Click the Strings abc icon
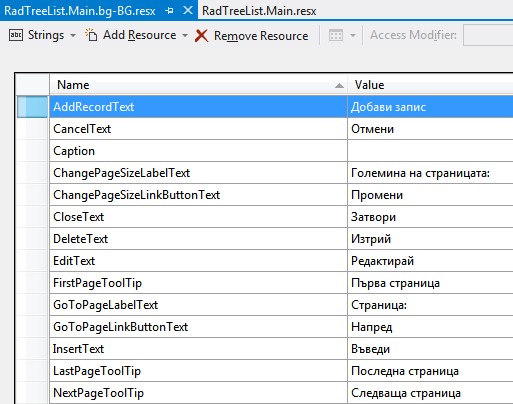 (x=16, y=35)
